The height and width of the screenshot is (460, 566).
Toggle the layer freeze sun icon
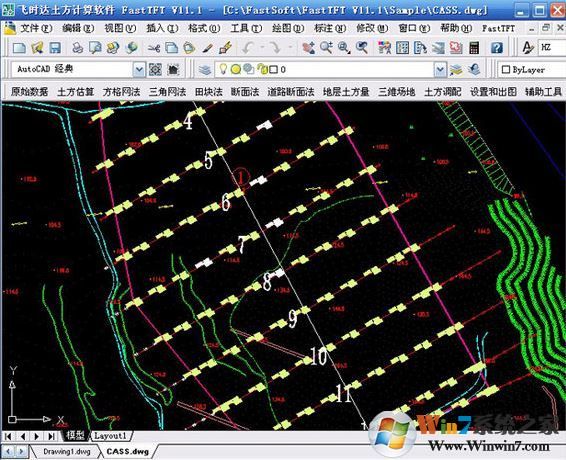point(236,69)
